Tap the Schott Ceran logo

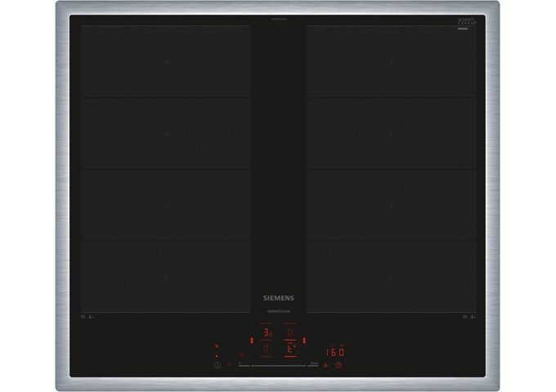click(467, 21)
